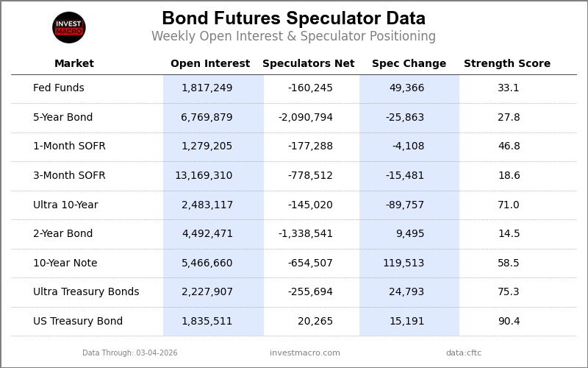This screenshot has height=368, width=588.
Task: Click the 3-Month SOFR market label
Action: tap(69, 176)
